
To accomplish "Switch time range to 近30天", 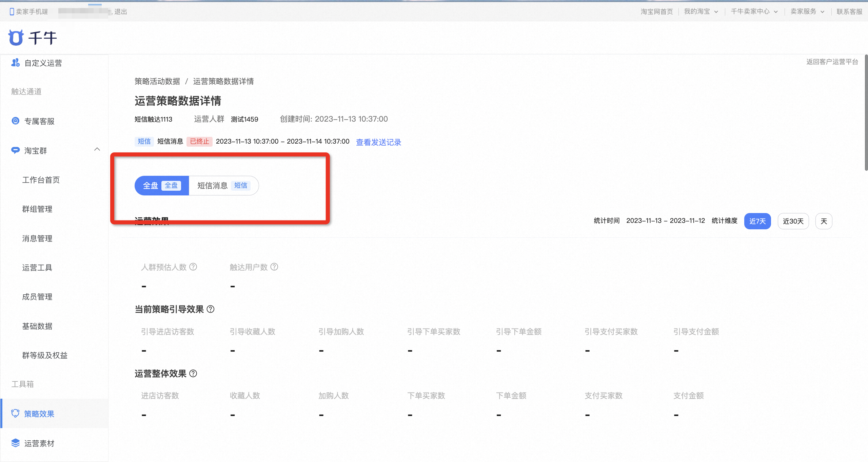I will click(793, 221).
